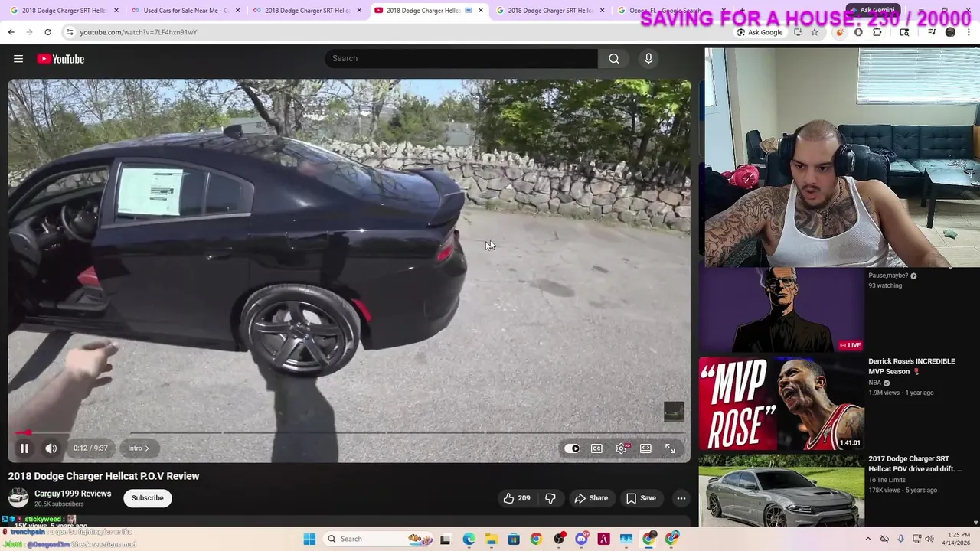The width and height of the screenshot is (980, 551).
Task: Pause the video
Action: tap(24, 448)
